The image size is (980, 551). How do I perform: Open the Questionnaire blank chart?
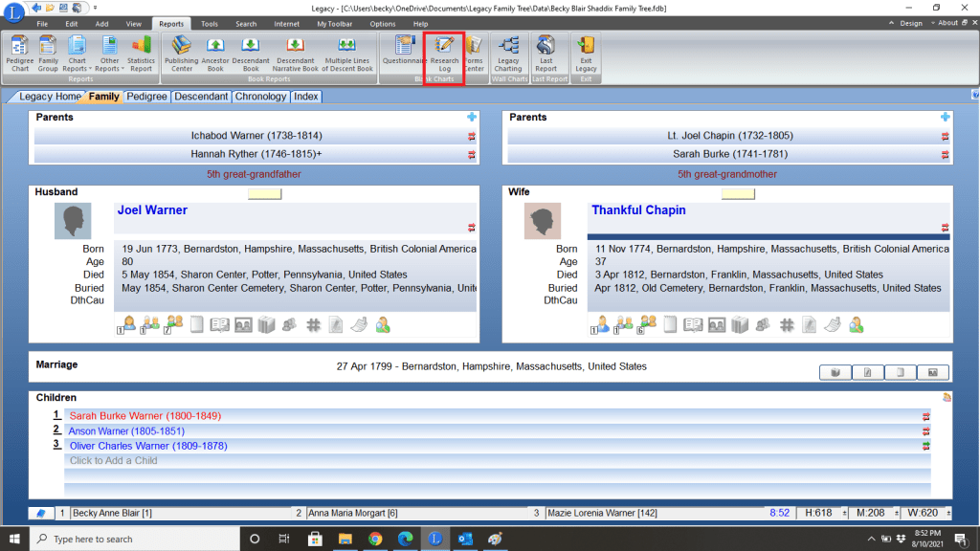(x=404, y=56)
